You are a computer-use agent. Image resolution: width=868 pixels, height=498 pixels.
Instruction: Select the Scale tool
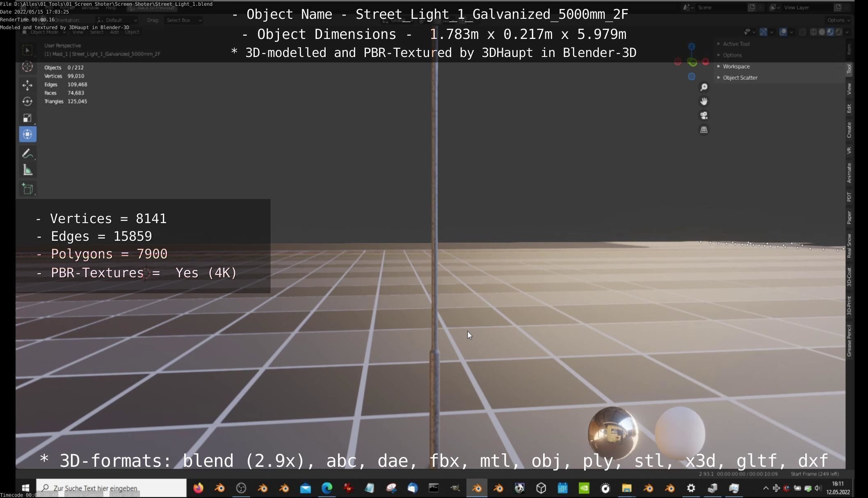point(27,118)
